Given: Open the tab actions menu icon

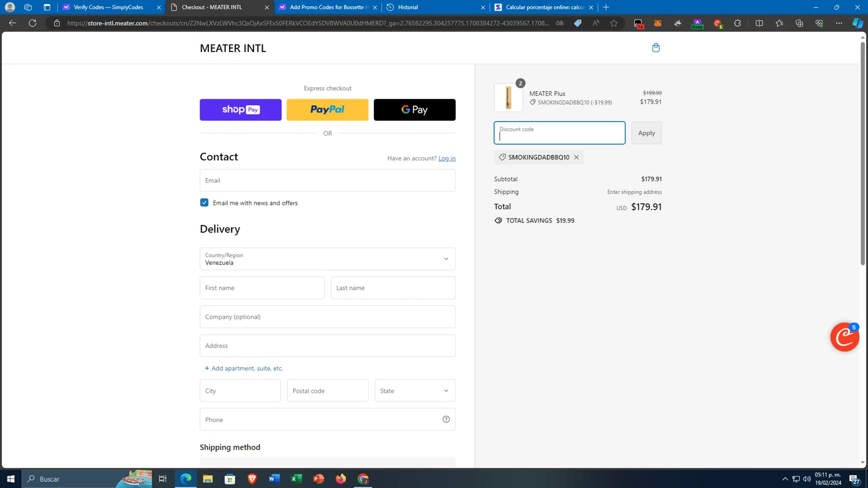Looking at the screenshot, I should 47,8.
